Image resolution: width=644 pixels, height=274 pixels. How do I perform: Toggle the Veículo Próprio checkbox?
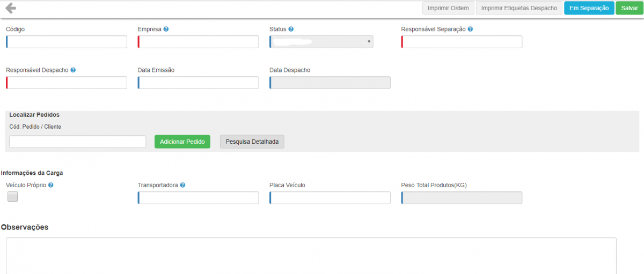pyautogui.click(x=13, y=197)
